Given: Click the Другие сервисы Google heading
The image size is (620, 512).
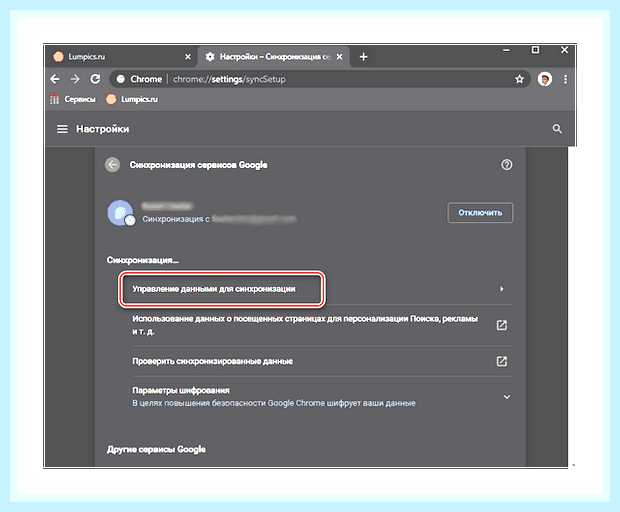Looking at the screenshot, I should 156,450.
